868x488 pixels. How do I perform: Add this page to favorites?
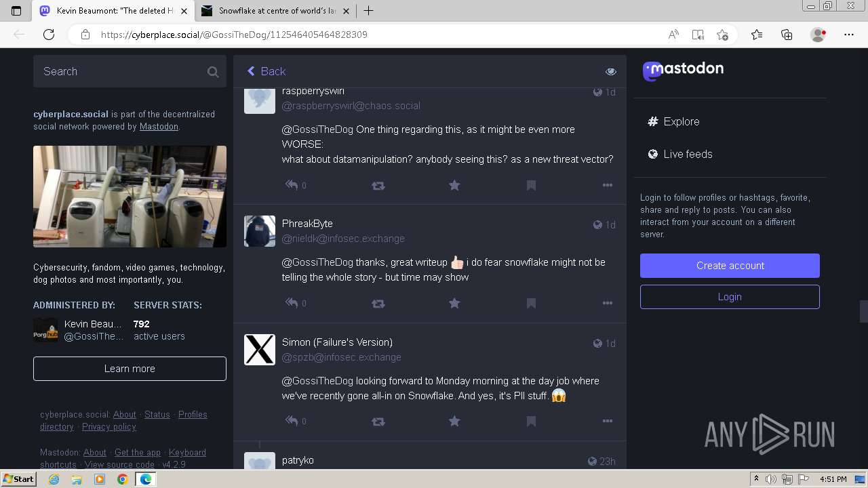pyautogui.click(x=722, y=35)
